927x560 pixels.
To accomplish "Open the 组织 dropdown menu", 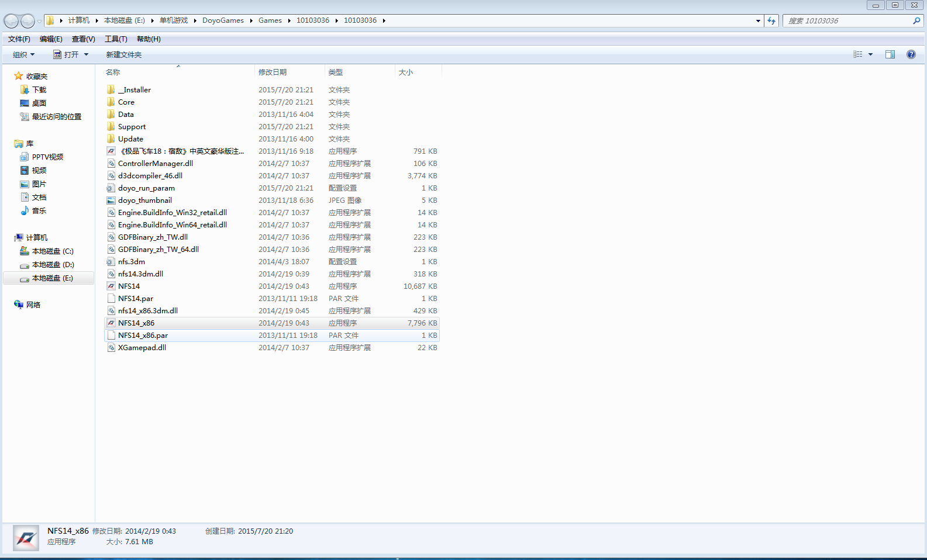I will (x=24, y=54).
